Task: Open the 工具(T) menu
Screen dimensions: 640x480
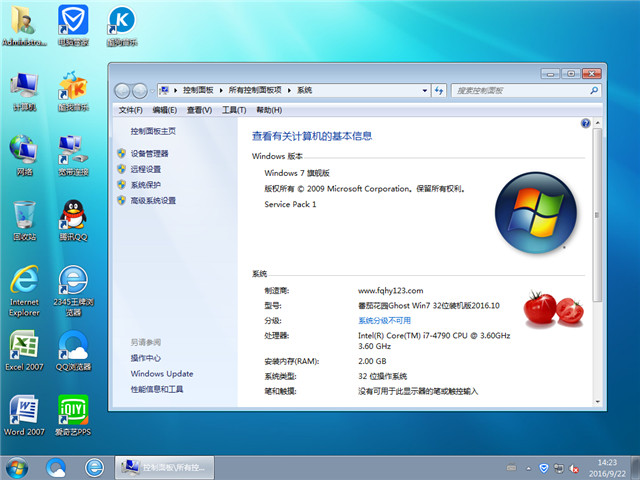Action: [x=234, y=110]
